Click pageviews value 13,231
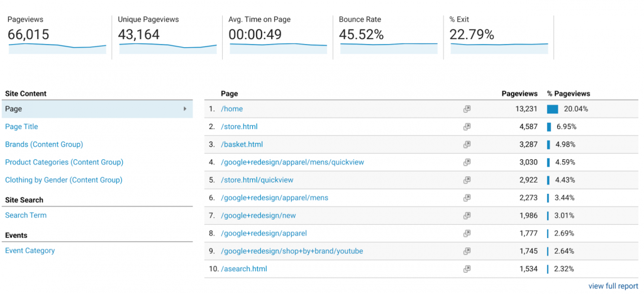Image resolution: width=644 pixels, height=294 pixels. [x=527, y=109]
